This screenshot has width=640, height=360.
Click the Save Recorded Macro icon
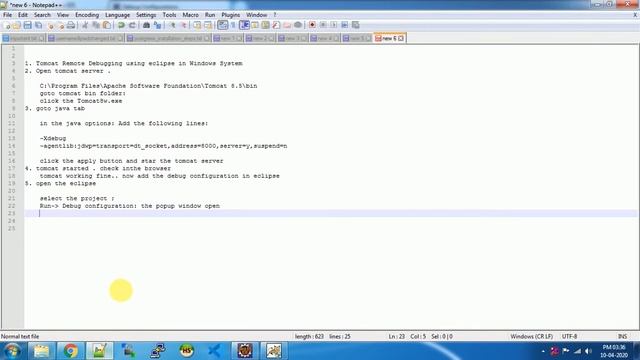click(x=356, y=25)
